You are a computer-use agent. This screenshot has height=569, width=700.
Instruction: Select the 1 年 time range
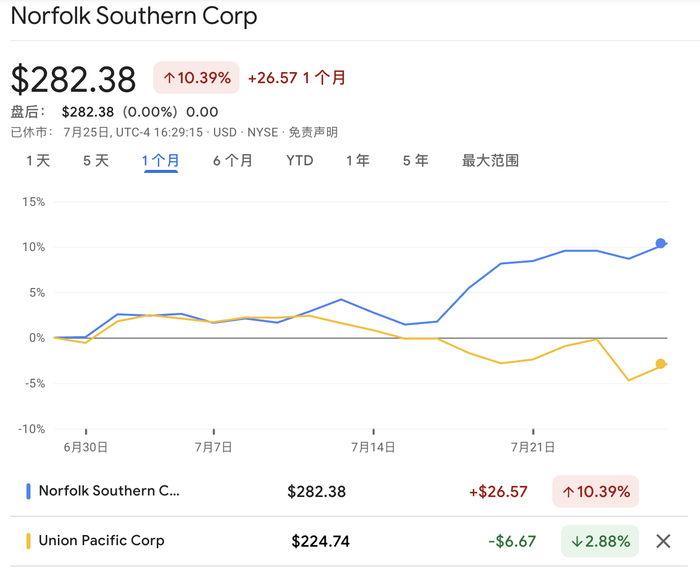point(357,161)
